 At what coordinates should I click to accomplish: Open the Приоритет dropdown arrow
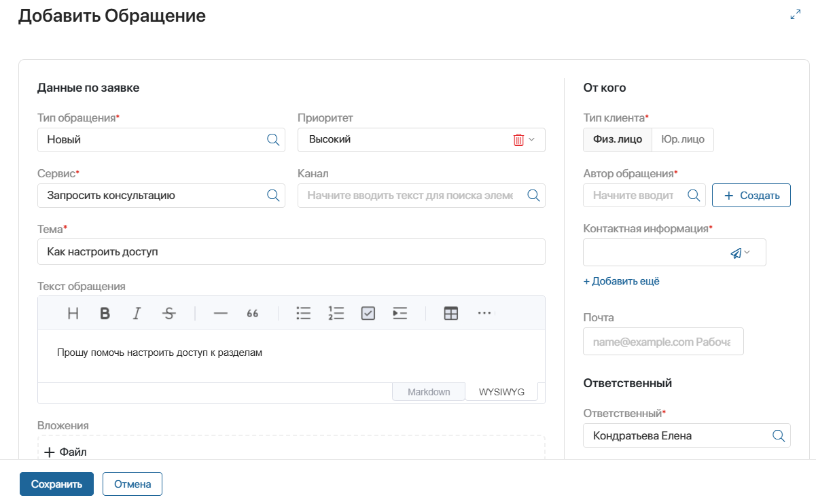532,140
